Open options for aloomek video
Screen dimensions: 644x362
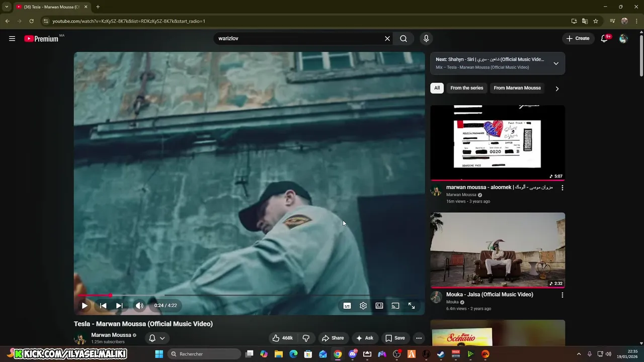(562, 188)
